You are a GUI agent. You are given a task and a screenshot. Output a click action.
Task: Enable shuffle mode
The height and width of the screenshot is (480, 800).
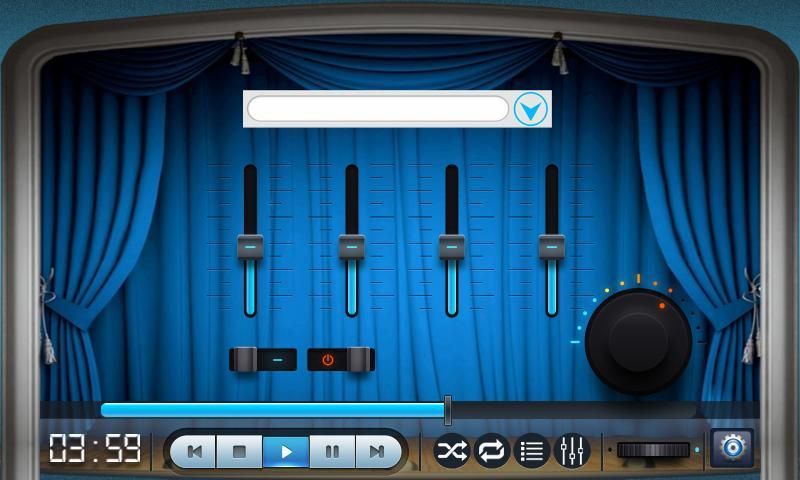tap(451, 451)
